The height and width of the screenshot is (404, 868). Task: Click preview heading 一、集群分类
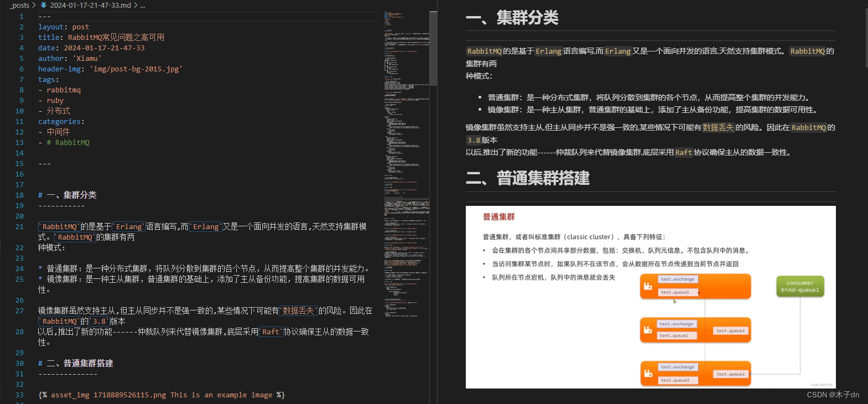[512, 18]
